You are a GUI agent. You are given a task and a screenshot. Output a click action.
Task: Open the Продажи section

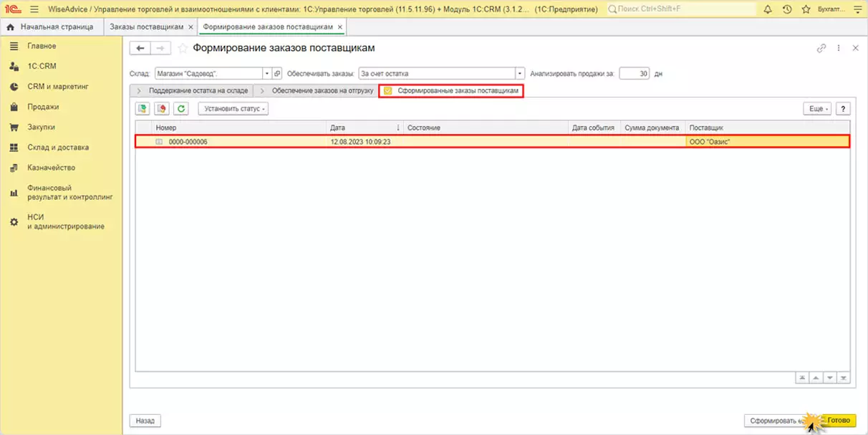coord(43,107)
